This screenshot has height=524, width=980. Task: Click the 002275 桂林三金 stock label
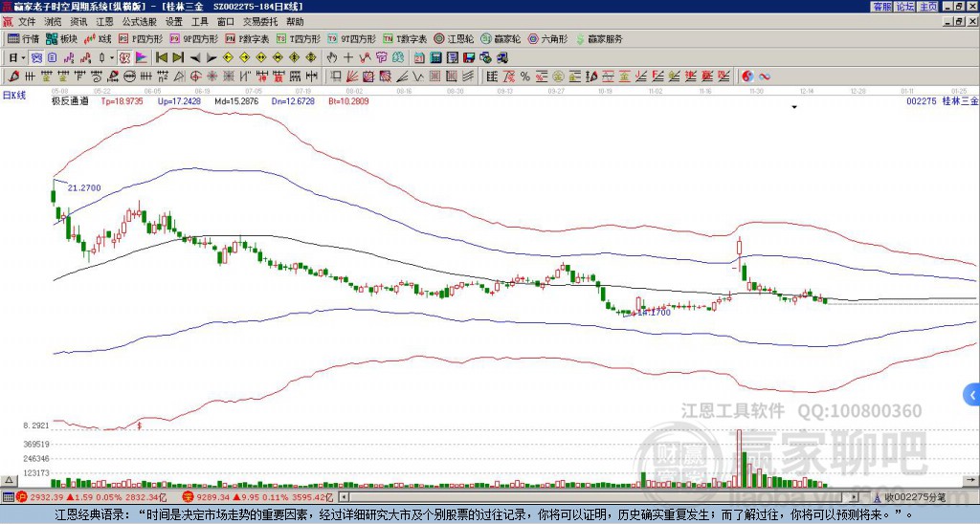(943, 100)
